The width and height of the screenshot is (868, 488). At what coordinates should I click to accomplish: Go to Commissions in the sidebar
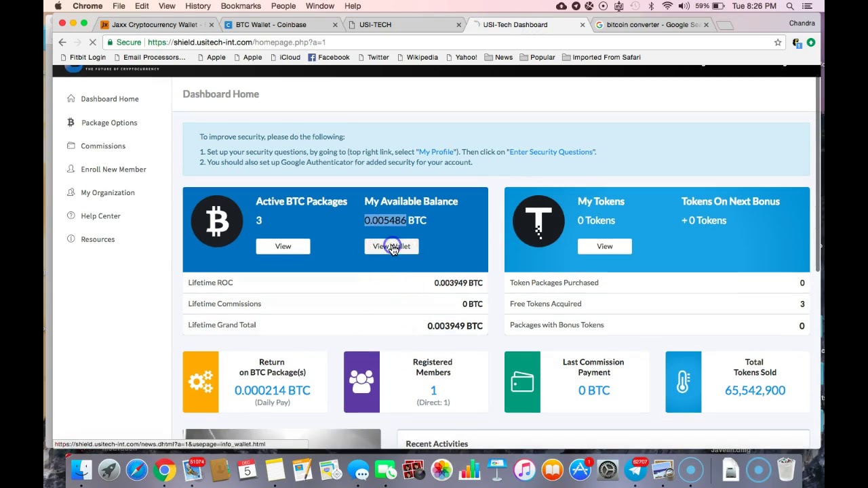(103, 146)
